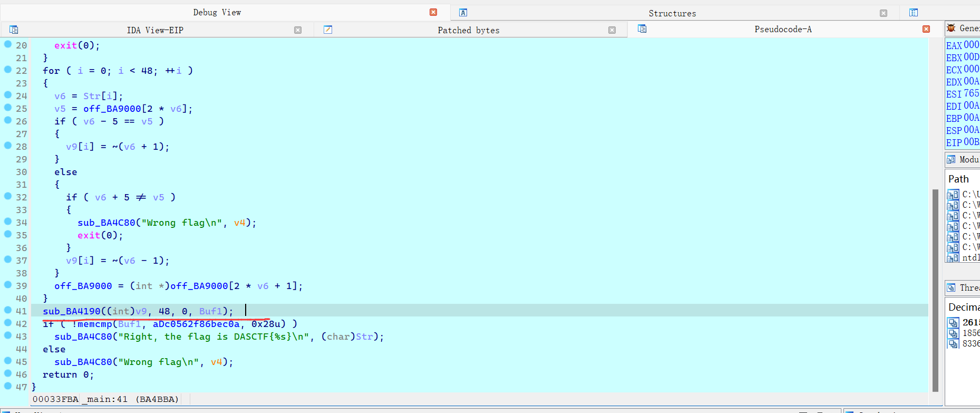Click the sub_BA4190 function call on line 41
Image resolution: width=980 pixels, height=413 pixels.
(72, 311)
